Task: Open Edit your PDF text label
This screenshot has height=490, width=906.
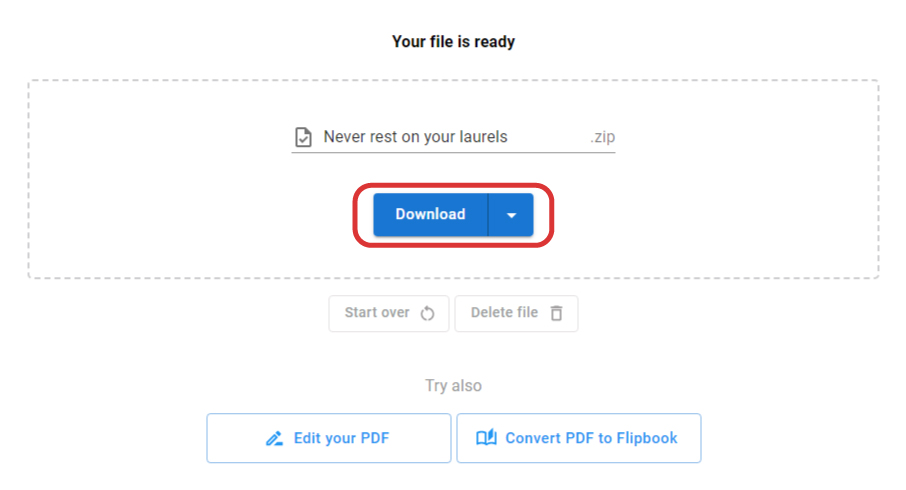Action: click(341, 438)
